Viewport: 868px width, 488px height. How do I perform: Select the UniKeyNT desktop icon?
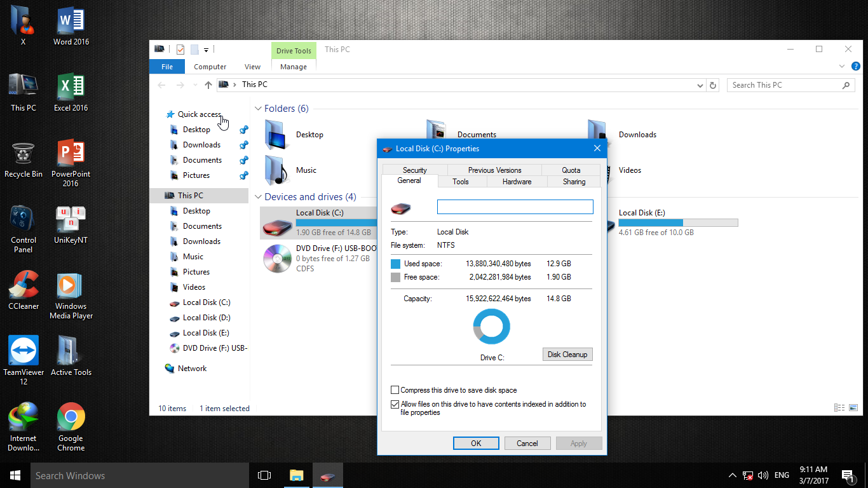tap(71, 225)
